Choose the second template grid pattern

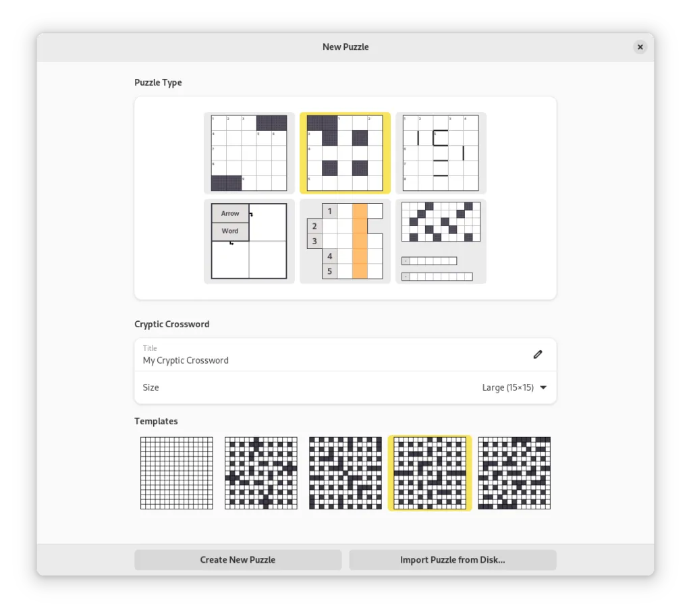coord(260,473)
